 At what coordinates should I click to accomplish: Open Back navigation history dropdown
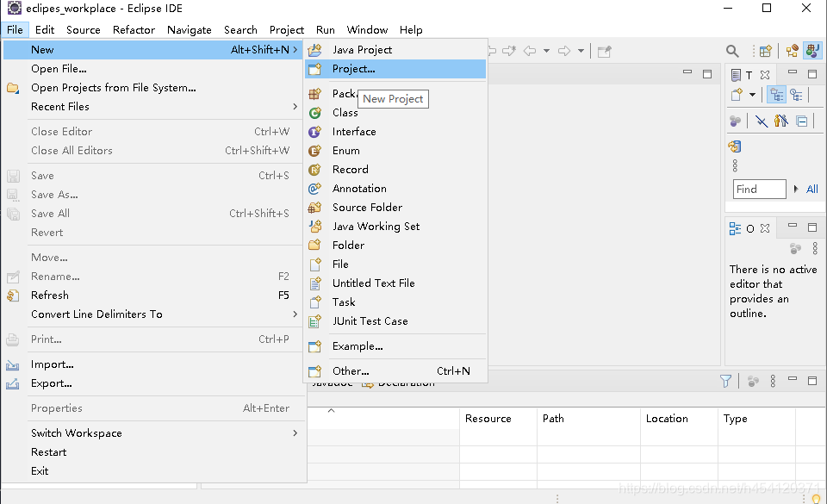(x=546, y=51)
